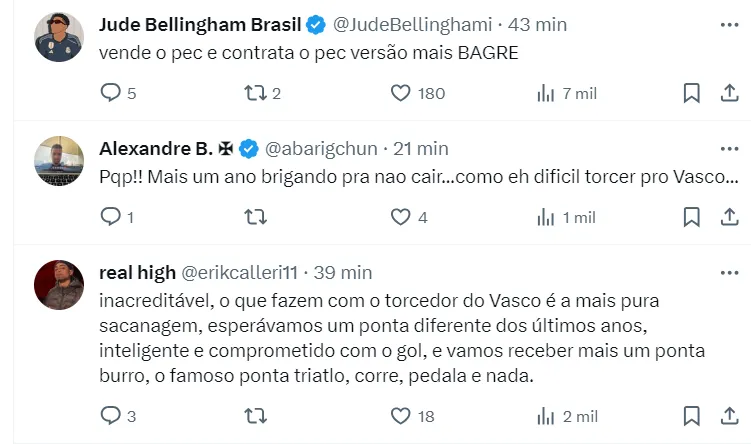Open the @abarigchun profile handle link
This screenshot has width=751, height=444.
click(321, 148)
